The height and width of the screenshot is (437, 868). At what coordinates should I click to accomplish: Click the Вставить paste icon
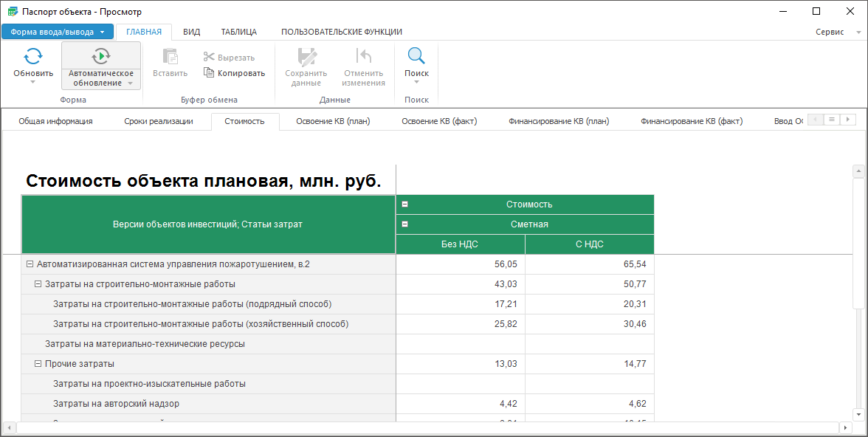(x=170, y=56)
